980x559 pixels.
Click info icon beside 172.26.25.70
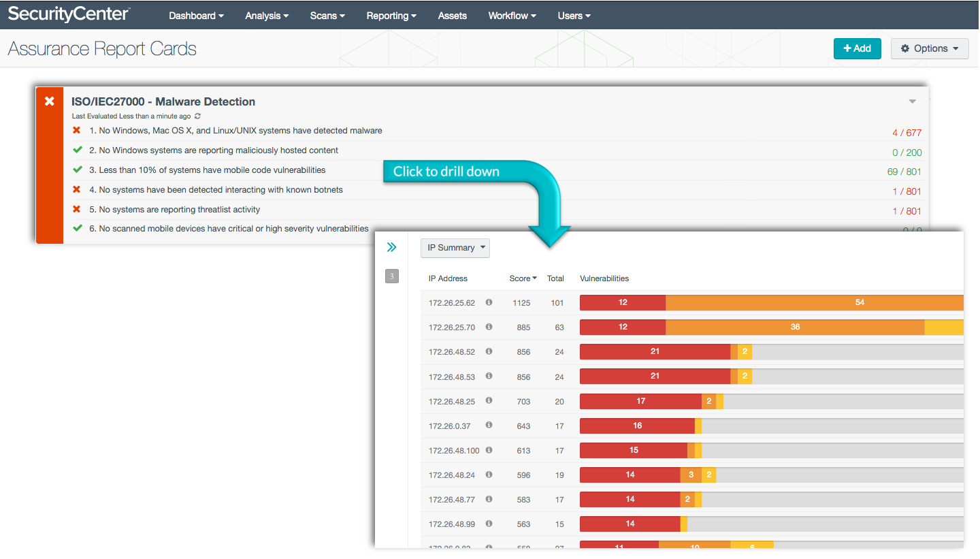[489, 327]
